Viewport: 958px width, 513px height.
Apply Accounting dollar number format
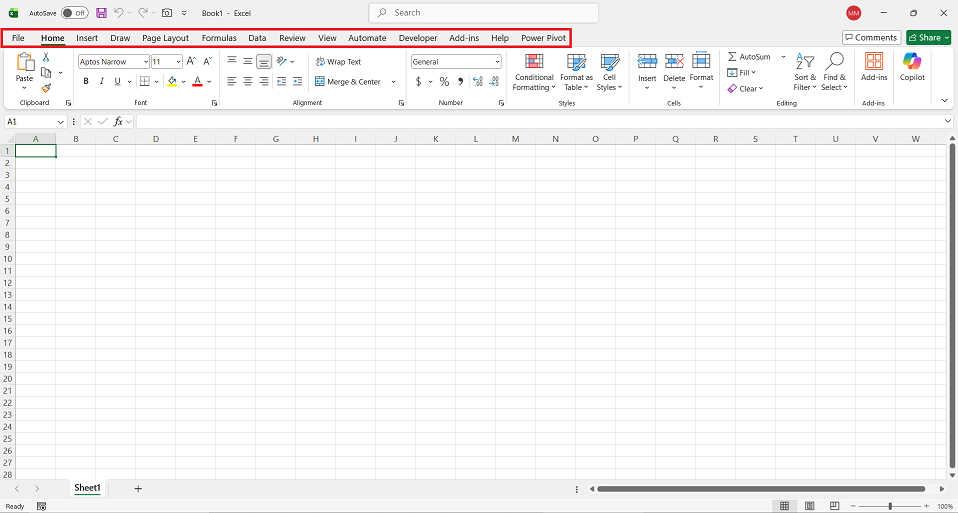tap(419, 81)
